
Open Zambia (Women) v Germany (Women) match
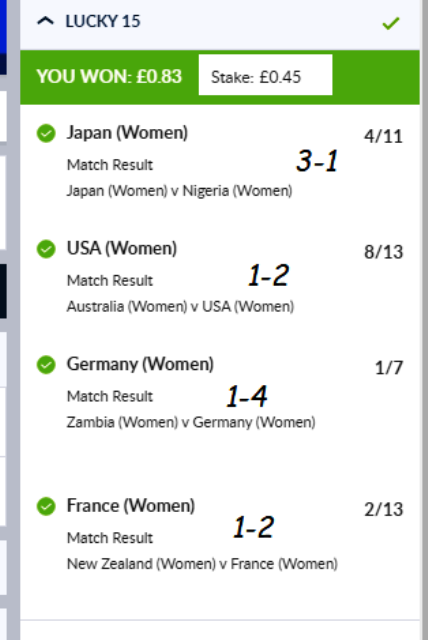pos(191,422)
